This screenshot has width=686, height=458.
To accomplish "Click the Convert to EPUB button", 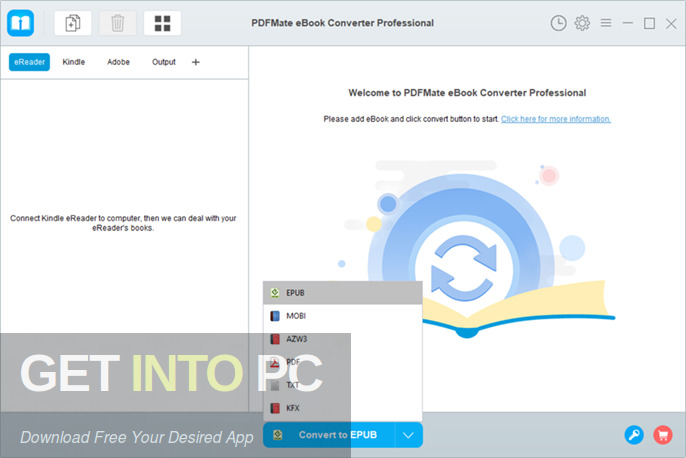I will point(329,435).
